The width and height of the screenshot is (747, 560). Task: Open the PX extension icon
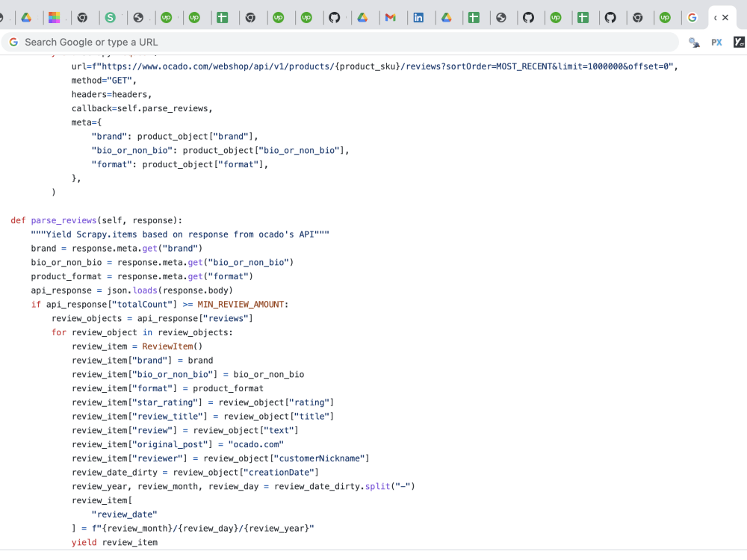pyautogui.click(x=716, y=43)
